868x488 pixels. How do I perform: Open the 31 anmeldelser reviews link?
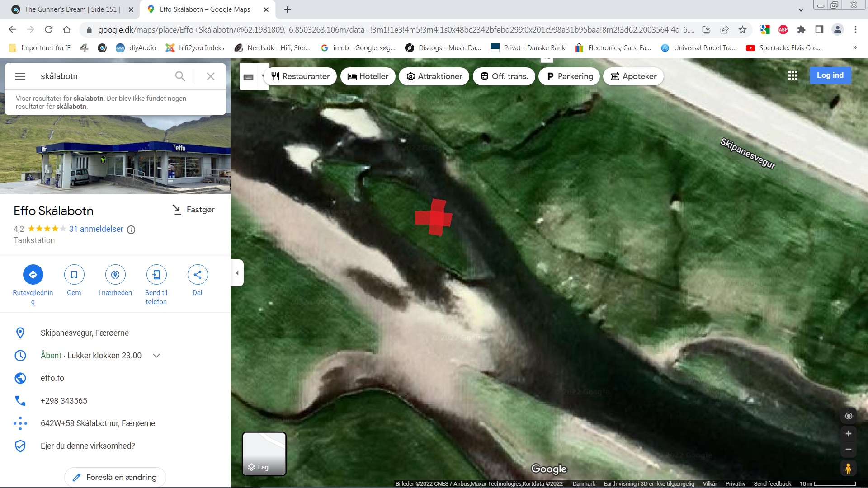coord(96,229)
